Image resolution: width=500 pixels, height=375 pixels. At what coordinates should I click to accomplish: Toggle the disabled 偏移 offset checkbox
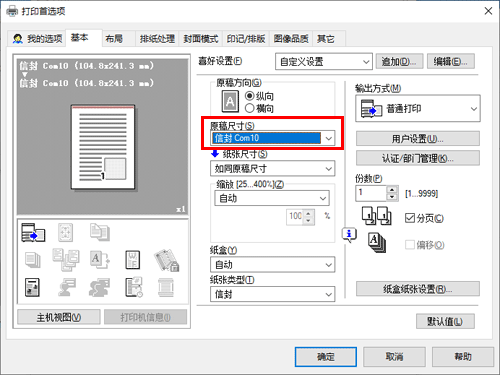410,245
